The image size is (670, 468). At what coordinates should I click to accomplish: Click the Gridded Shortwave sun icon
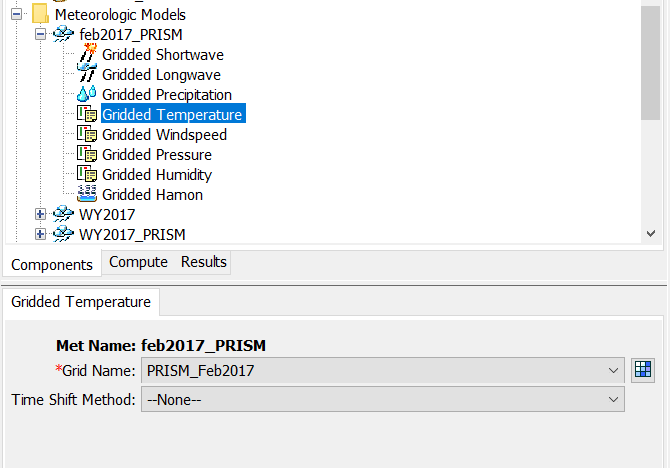click(x=87, y=54)
